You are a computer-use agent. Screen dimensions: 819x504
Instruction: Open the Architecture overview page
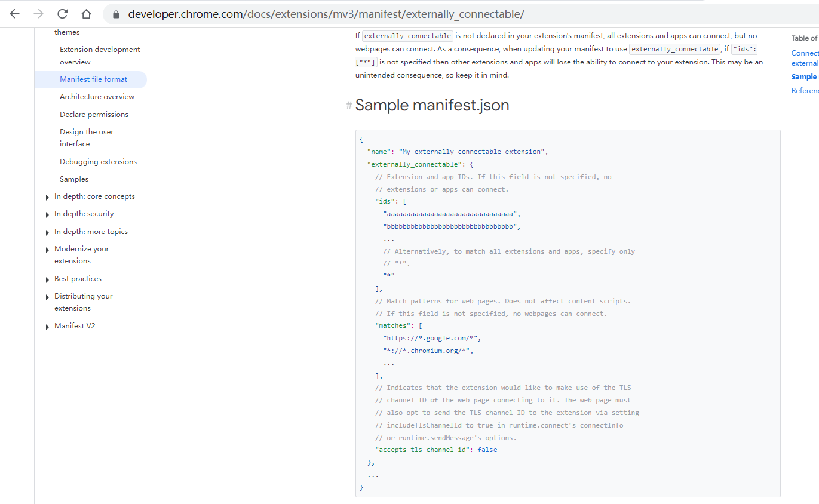coord(97,96)
